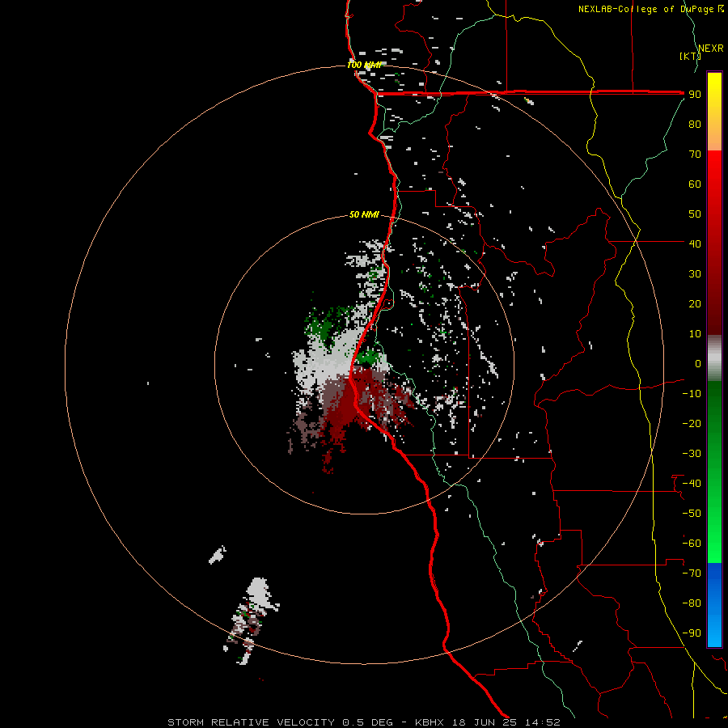Select the -70 value on velocity scale

692,574
